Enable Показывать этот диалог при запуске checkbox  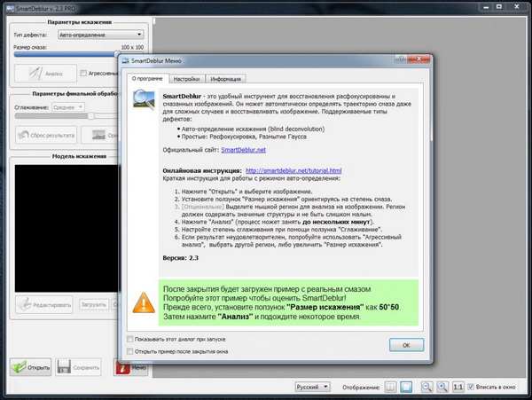(x=133, y=338)
